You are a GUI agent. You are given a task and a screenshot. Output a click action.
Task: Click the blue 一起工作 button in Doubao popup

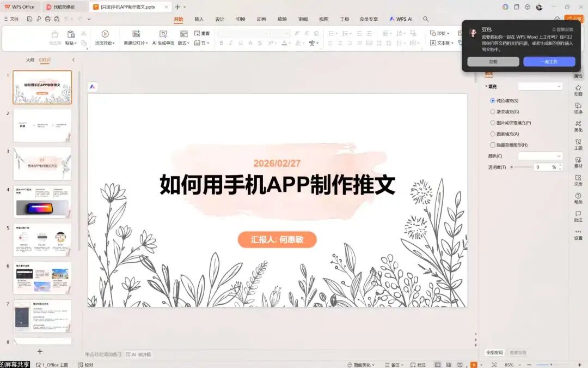[x=549, y=62]
